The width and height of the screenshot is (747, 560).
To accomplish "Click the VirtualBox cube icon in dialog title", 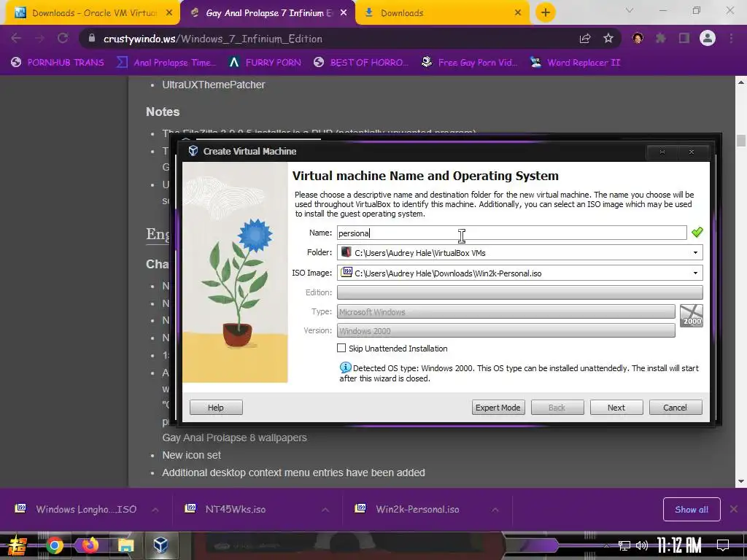I will click(193, 151).
